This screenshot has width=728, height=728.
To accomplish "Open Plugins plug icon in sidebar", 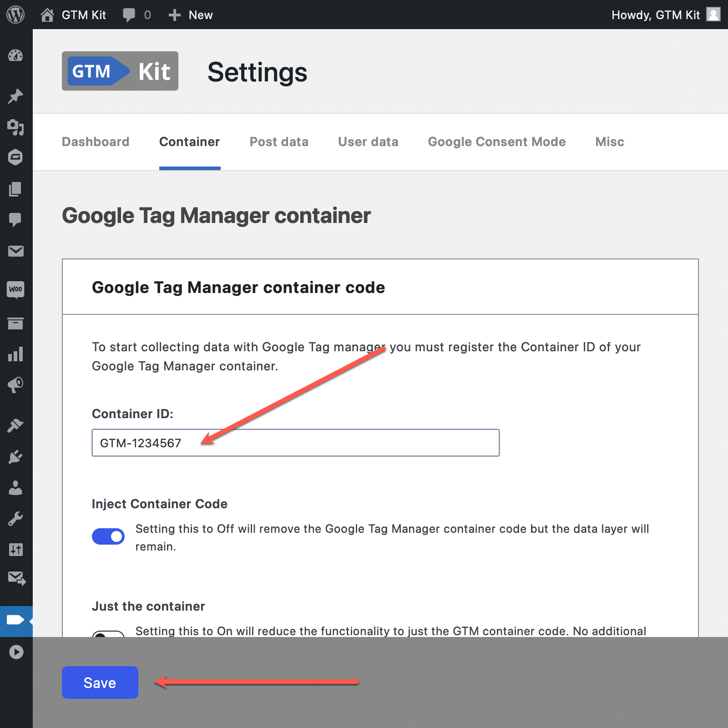I will point(16,456).
